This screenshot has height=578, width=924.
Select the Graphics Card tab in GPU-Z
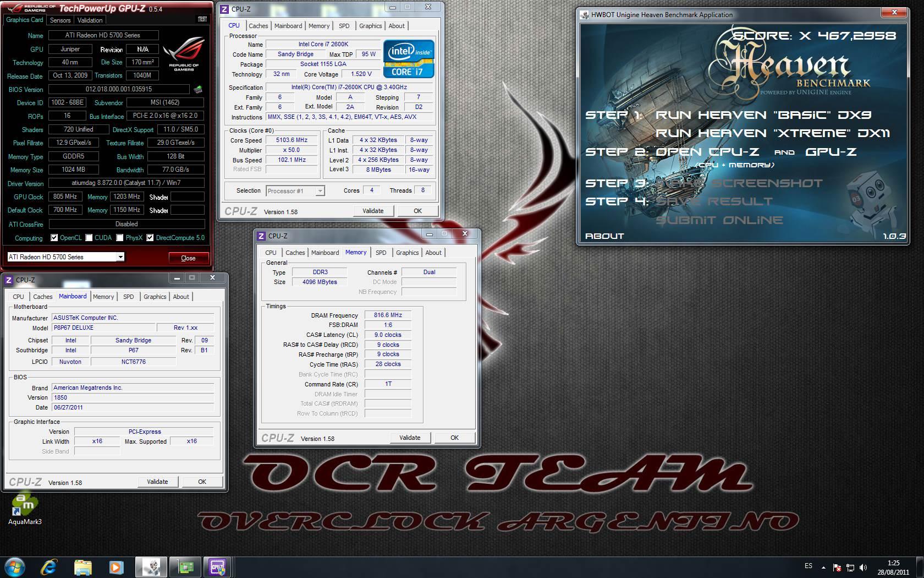pyautogui.click(x=25, y=20)
